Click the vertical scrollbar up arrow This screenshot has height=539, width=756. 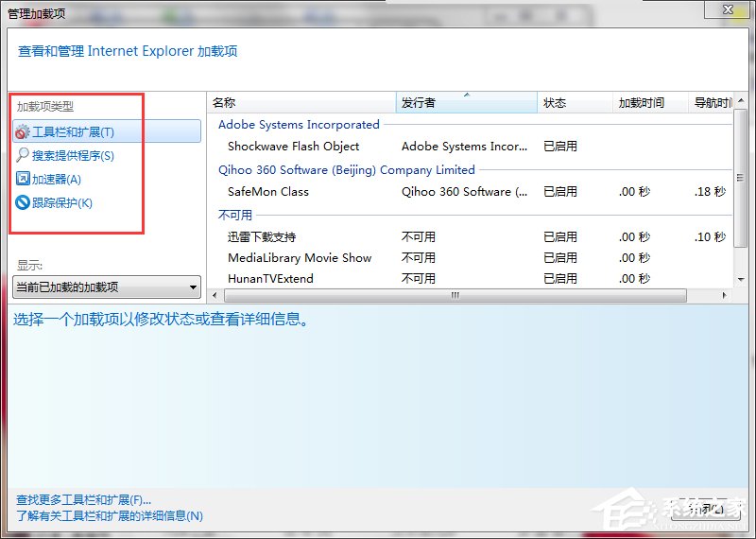coord(741,100)
